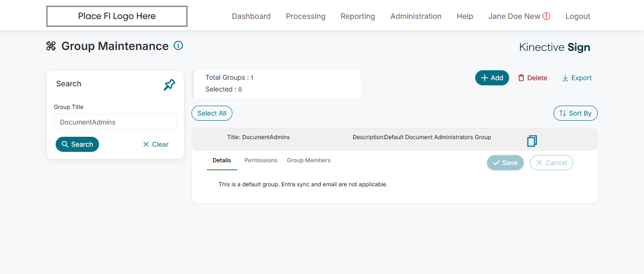Click the pin icon in Search panel

click(169, 85)
